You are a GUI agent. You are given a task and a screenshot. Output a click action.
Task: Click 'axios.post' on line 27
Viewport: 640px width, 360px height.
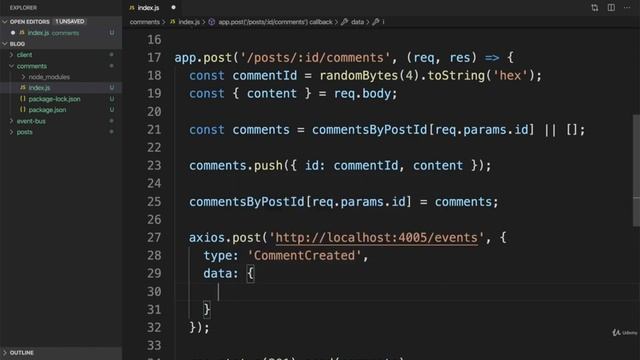pyautogui.click(x=224, y=238)
